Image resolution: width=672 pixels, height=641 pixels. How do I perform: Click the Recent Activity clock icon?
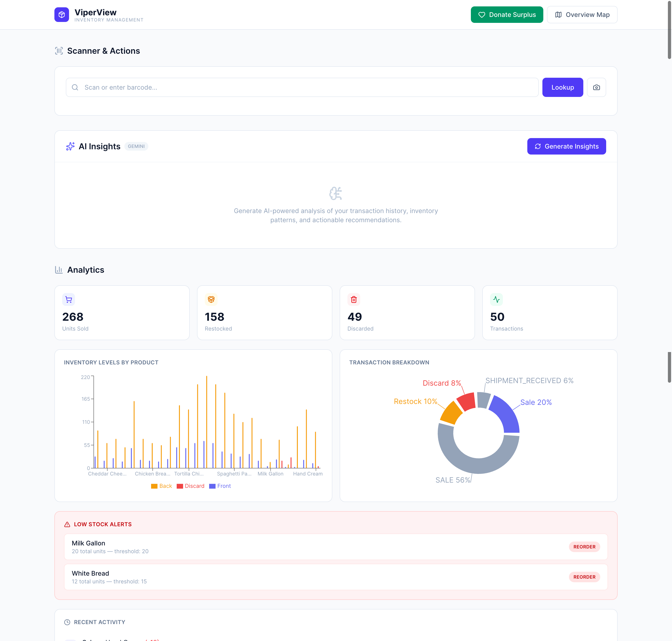pyautogui.click(x=67, y=622)
